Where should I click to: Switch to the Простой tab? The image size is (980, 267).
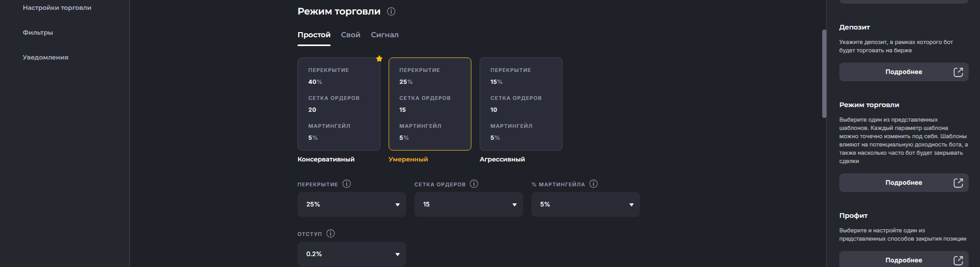pos(314,35)
